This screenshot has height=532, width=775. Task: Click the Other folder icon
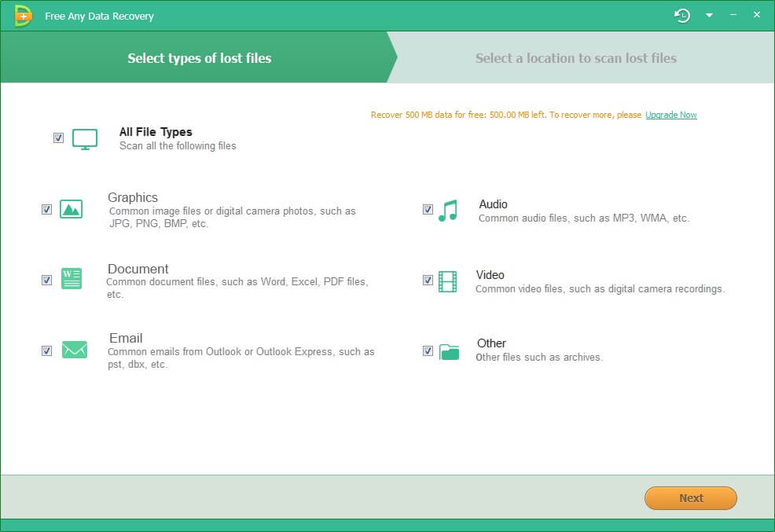[x=449, y=352]
